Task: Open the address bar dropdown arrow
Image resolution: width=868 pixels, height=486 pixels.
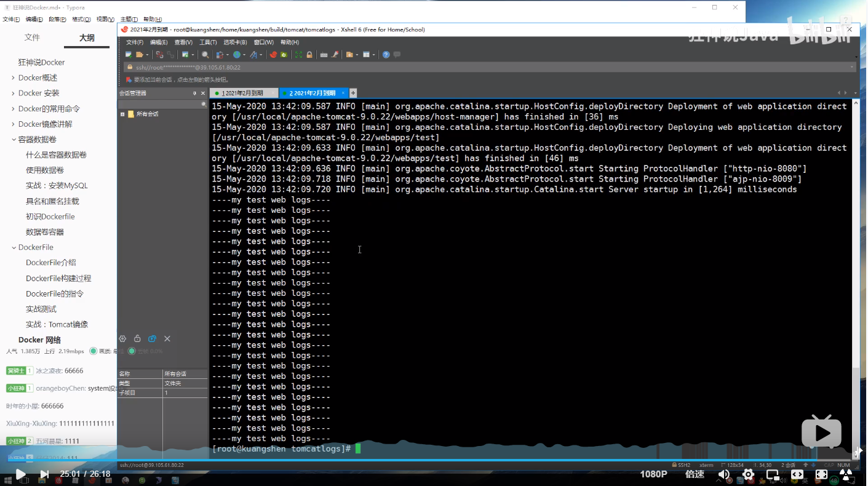Action: pyautogui.click(x=852, y=67)
